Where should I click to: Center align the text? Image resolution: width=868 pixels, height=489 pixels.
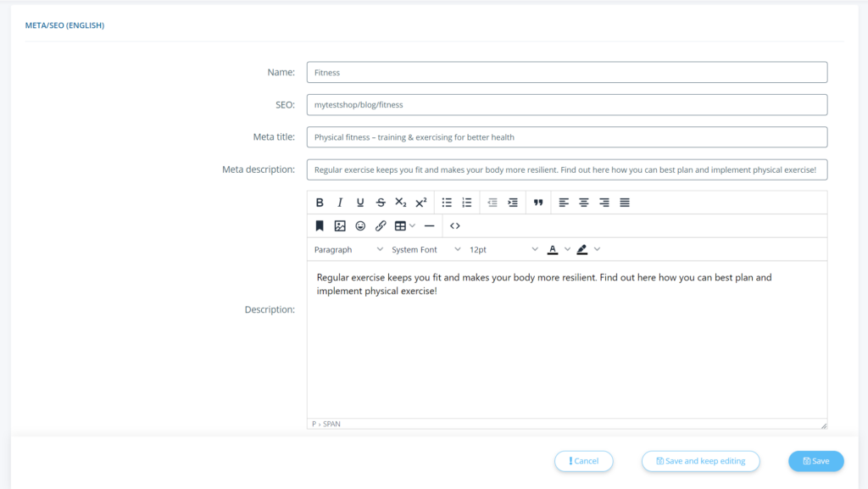tap(584, 203)
